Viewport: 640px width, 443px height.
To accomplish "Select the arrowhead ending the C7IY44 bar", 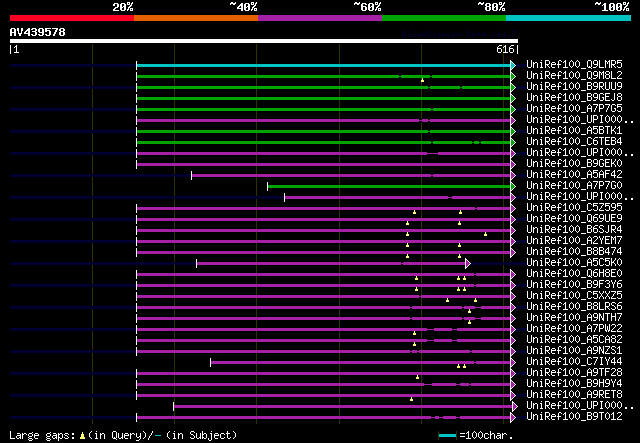I will [x=513, y=362].
